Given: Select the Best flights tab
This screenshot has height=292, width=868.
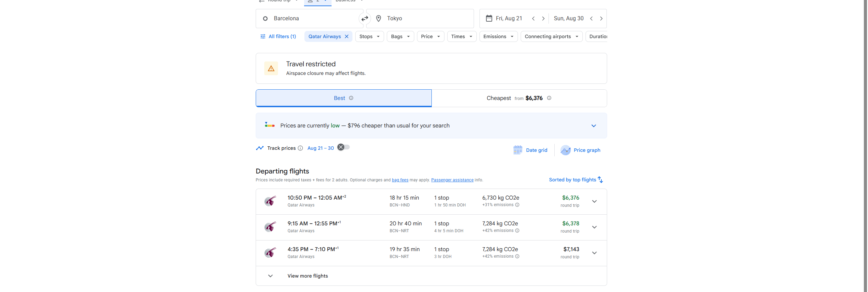Looking at the screenshot, I should [x=344, y=98].
